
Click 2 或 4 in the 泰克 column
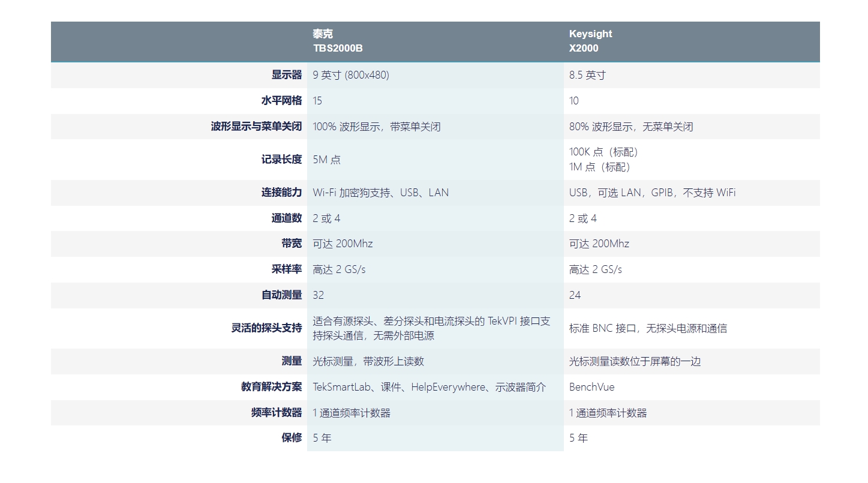click(326, 218)
